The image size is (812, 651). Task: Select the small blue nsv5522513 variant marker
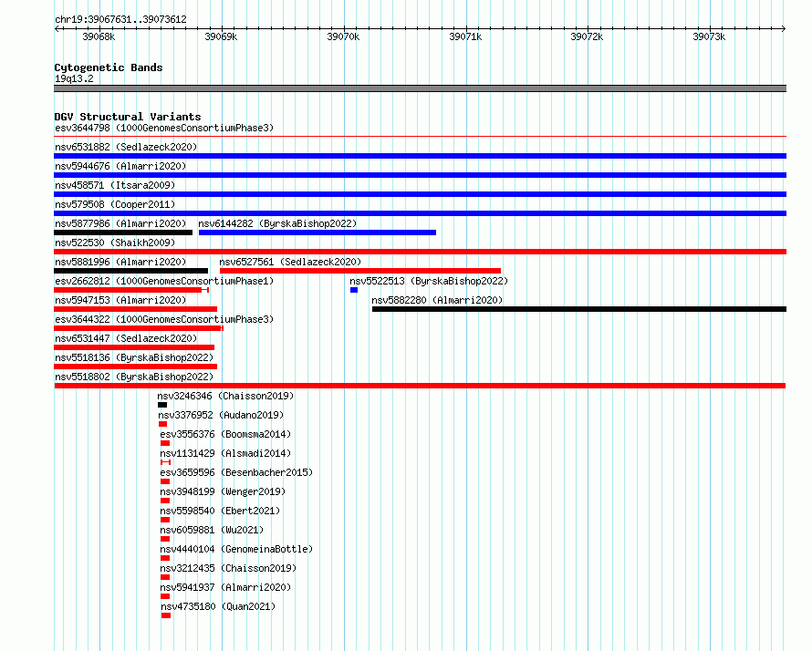(x=354, y=290)
